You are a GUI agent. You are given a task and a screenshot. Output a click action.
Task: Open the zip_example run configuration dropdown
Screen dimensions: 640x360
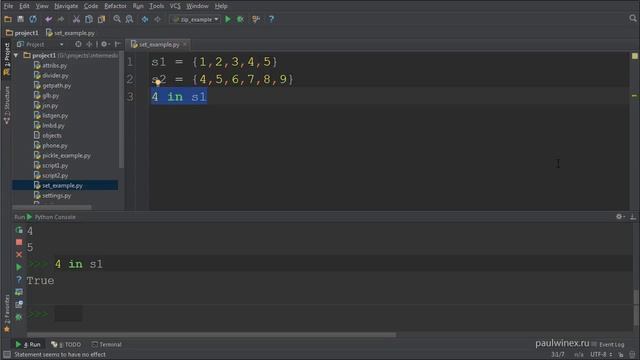195,19
